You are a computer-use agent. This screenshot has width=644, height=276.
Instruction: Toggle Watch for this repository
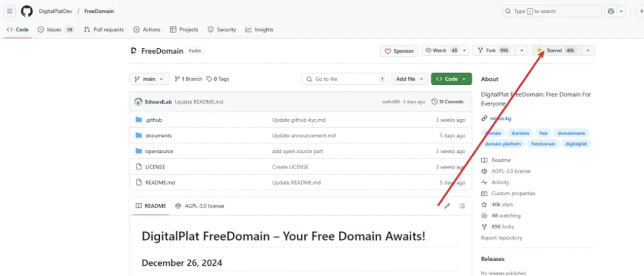[441, 50]
